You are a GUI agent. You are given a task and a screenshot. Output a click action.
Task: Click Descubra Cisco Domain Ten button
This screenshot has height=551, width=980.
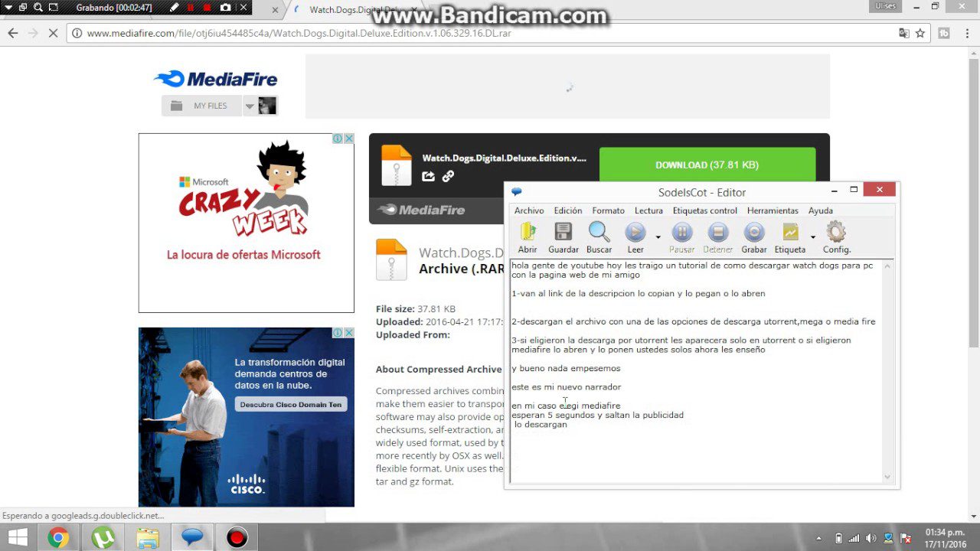click(291, 404)
